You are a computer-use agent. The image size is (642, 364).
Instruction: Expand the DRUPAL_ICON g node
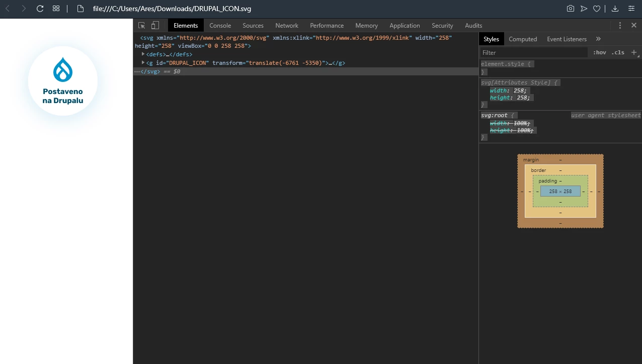pyautogui.click(x=143, y=62)
